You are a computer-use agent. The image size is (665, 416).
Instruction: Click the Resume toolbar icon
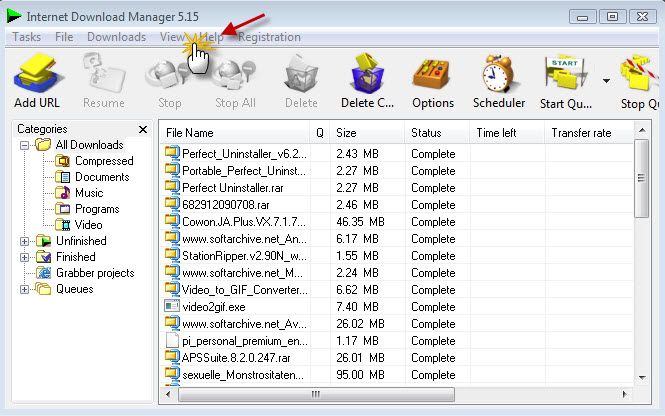tap(103, 73)
